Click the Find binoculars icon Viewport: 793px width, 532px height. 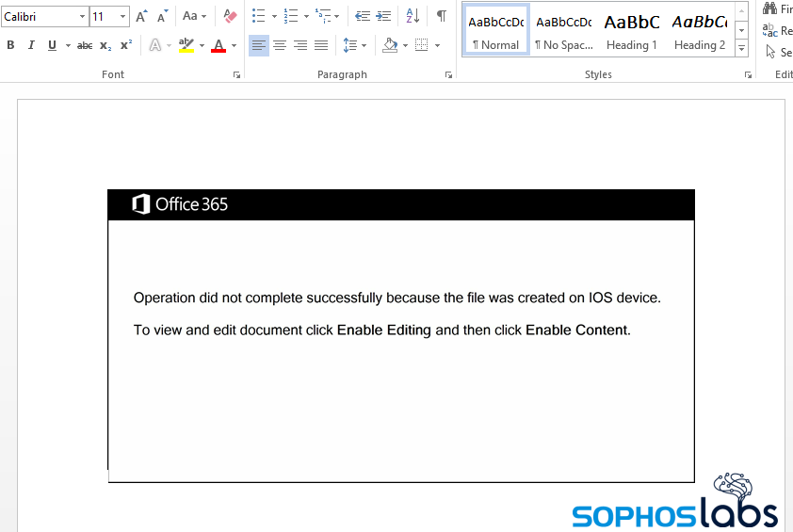point(769,8)
